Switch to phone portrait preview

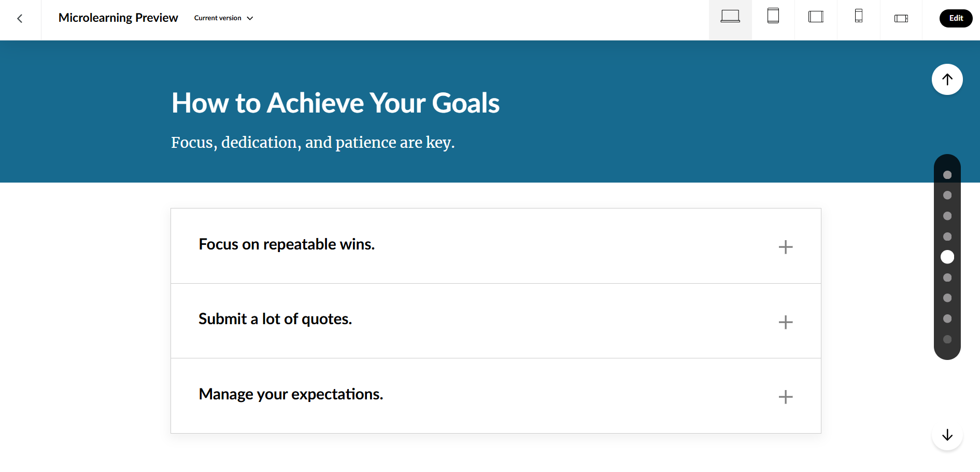pos(858,17)
